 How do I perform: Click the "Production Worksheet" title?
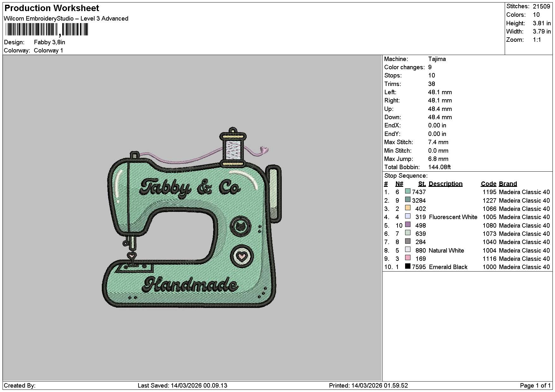[x=52, y=8]
